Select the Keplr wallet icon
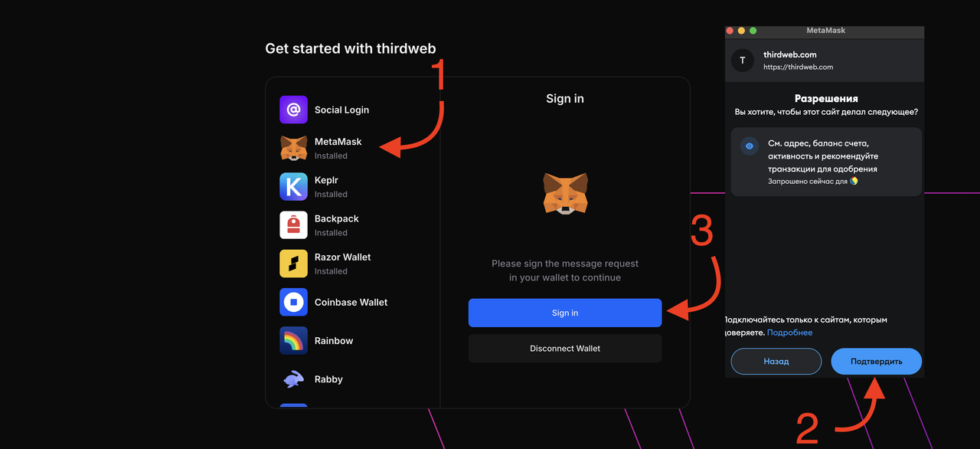The width and height of the screenshot is (980, 449). point(293,186)
